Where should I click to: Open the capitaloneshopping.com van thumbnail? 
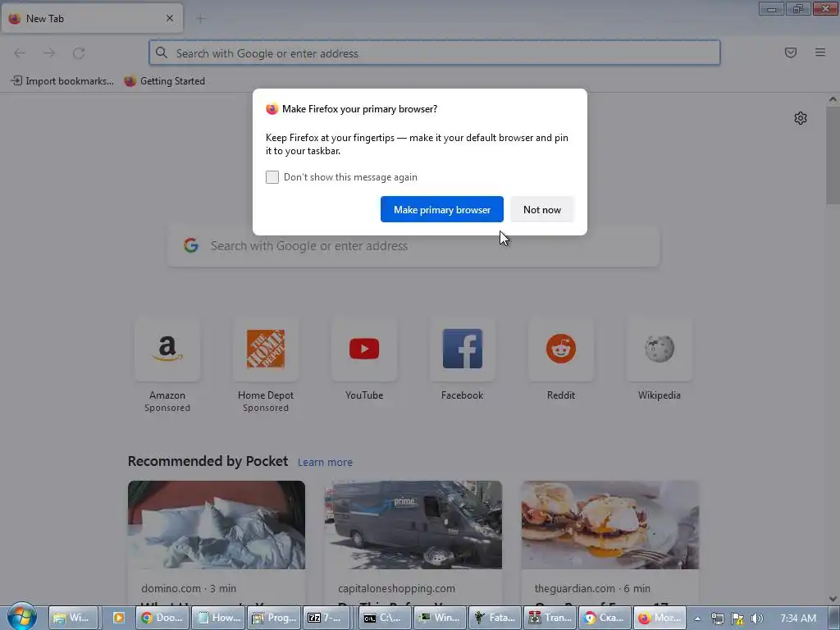(413, 525)
